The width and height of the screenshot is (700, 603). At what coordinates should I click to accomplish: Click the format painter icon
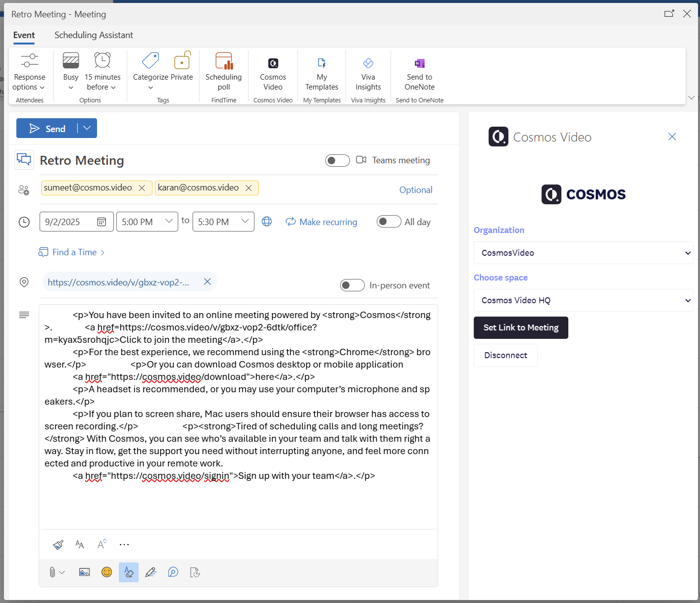[x=58, y=545]
